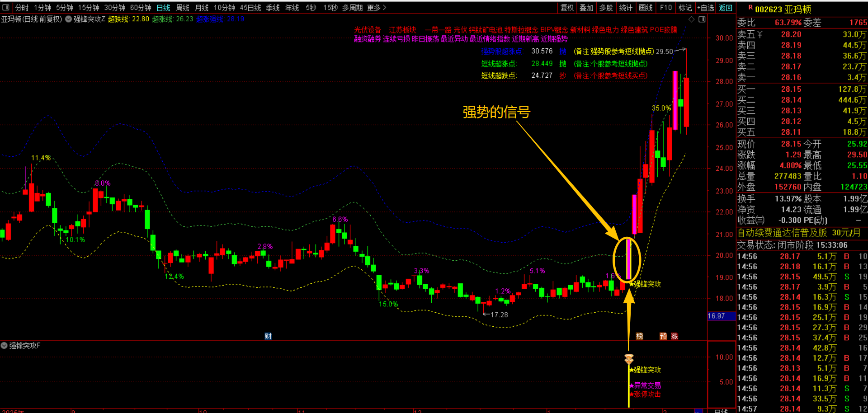The height and width of the screenshot is (413, 868).
Task: Add stock via +自选 button
Action: (x=706, y=8)
